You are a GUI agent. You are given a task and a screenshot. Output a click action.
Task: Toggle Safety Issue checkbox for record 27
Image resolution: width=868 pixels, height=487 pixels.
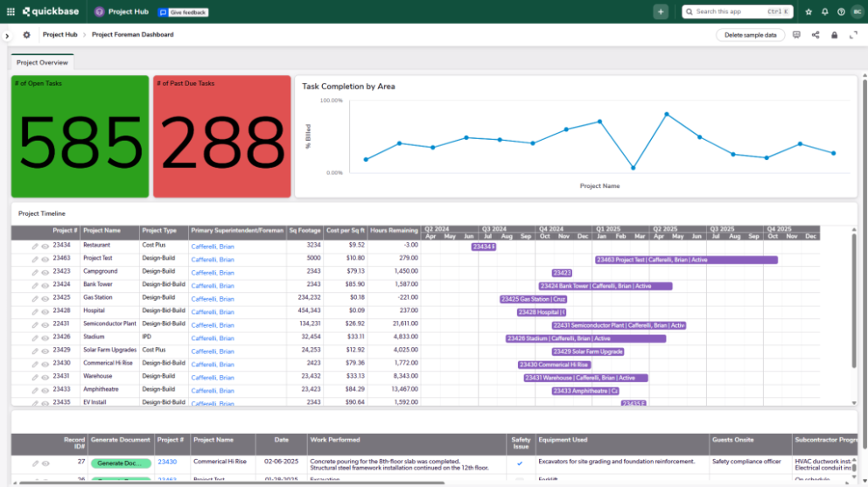(520, 463)
